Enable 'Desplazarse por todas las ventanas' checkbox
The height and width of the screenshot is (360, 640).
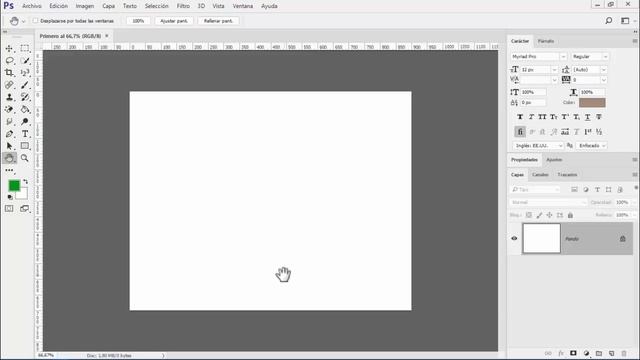coord(35,20)
